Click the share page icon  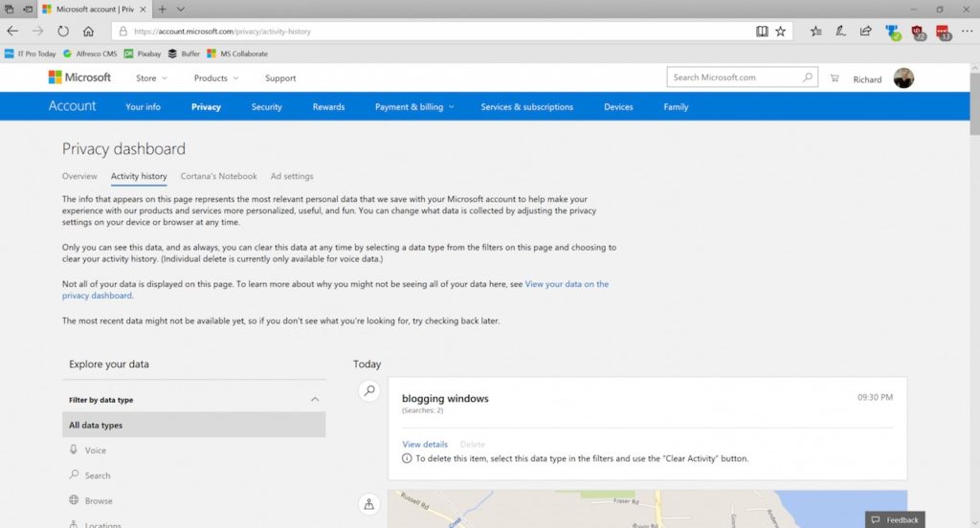pos(865,32)
